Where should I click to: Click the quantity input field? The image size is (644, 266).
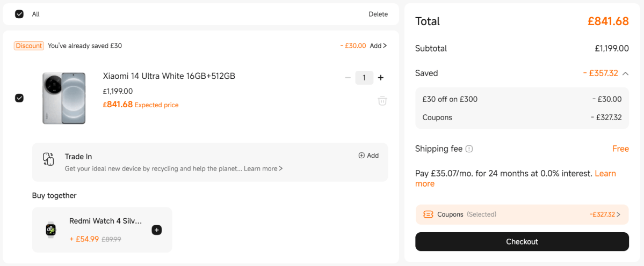coord(364,78)
